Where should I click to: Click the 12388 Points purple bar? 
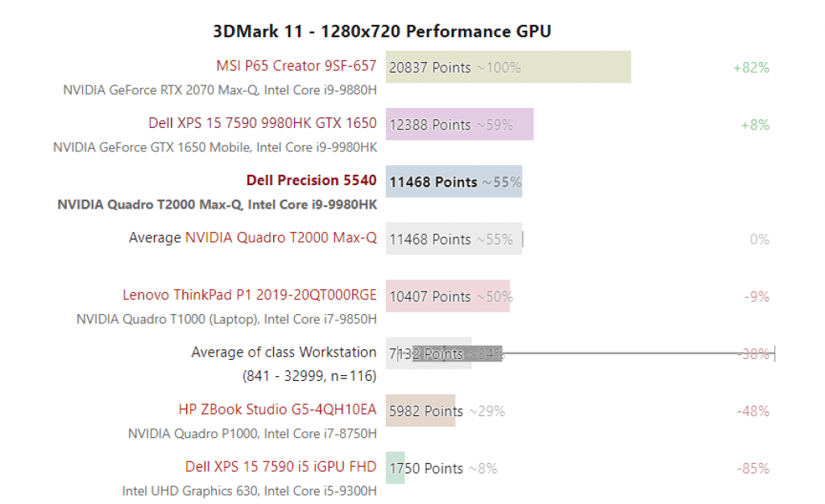459,124
